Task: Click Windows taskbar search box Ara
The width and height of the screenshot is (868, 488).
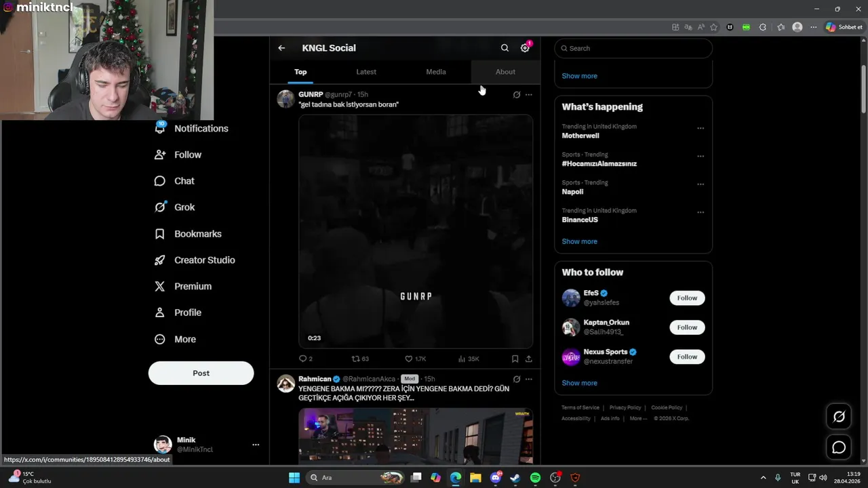Action: (x=355, y=478)
